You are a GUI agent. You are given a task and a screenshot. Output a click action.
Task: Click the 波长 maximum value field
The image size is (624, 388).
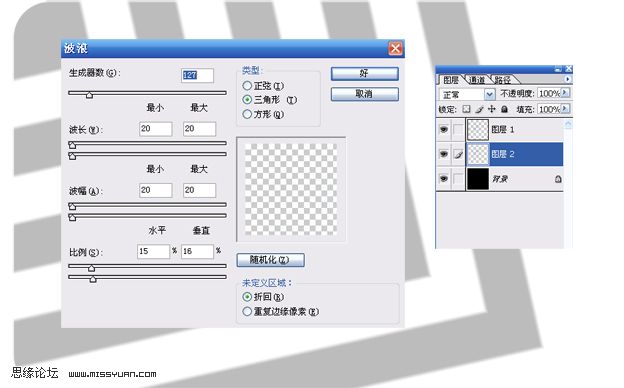199,129
